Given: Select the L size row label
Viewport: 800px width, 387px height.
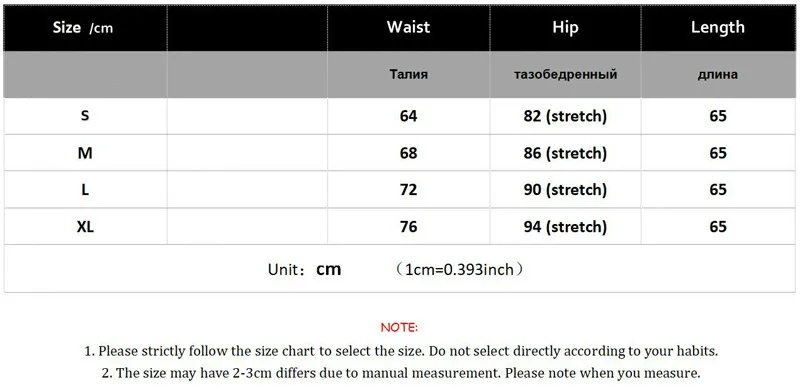Looking at the screenshot, I should (x=85, y=190).
